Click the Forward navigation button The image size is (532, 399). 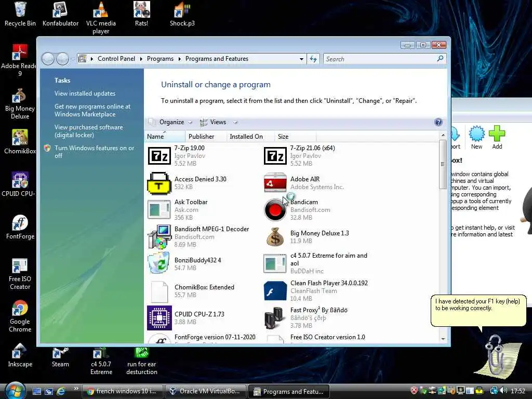pos(62,59)
